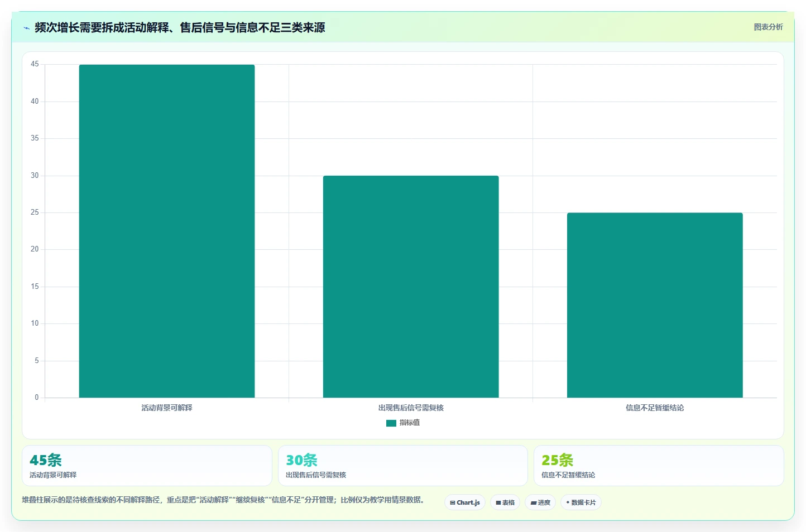The height and width of the screenshot is (532, 806).
Task: Click the 出现售后信号需复核 caption under 30条
Action: click(316, 475)
